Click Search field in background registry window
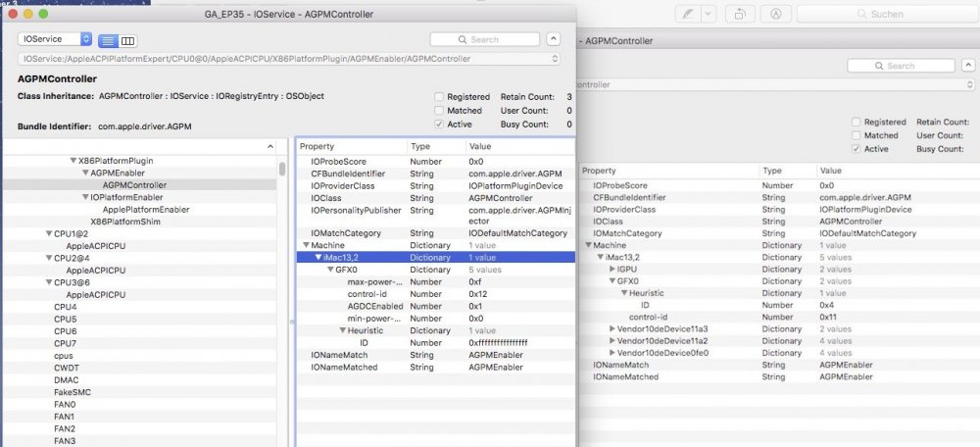This screenshot has width=980, height=447. (902, 66)
